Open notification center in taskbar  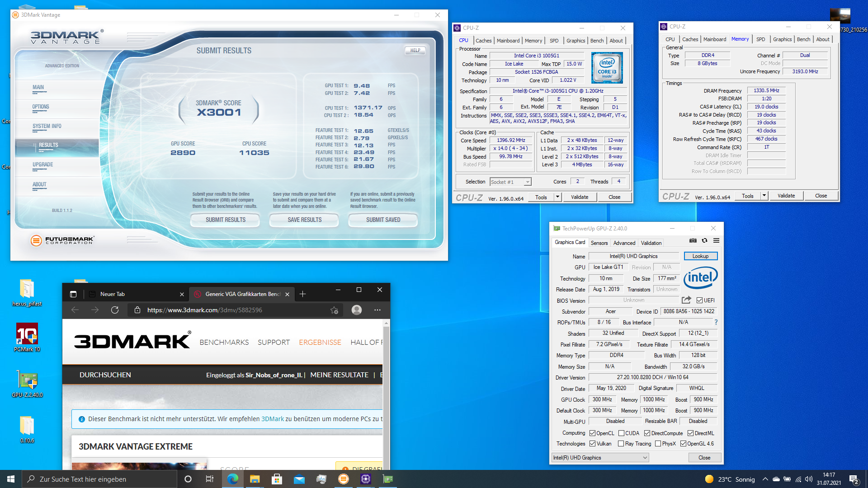coord(854,479)
